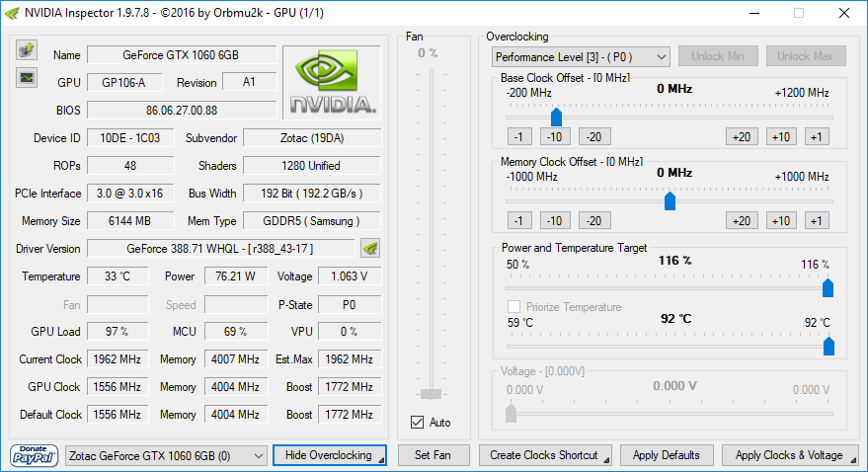This screenshot has width=868, height=472.
Task: Click the power target slider handle at 116 %
Action: 828,287
